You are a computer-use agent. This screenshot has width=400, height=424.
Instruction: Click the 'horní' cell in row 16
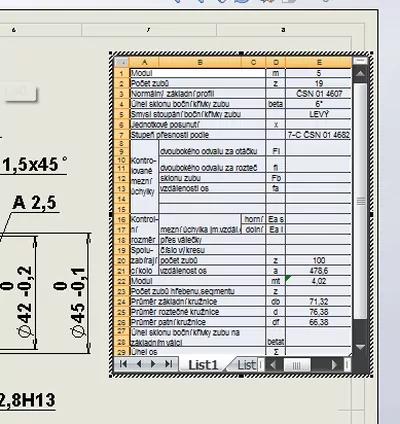[253, 219]
